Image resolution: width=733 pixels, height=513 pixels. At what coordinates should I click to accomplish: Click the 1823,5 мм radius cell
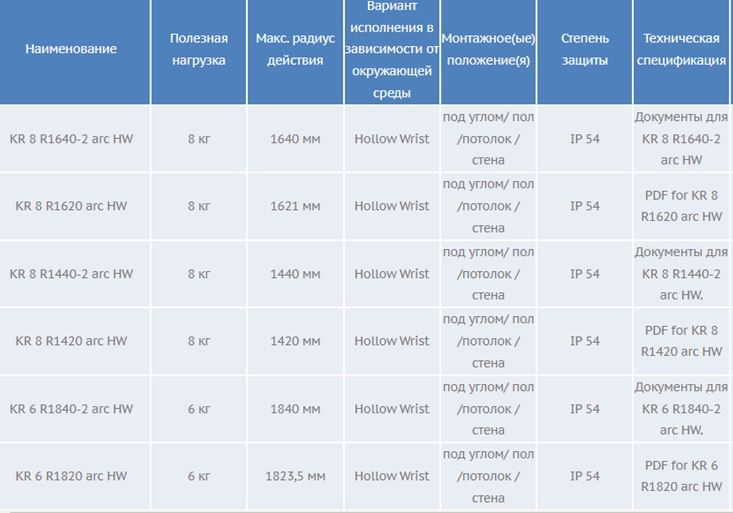coord(295,476)
